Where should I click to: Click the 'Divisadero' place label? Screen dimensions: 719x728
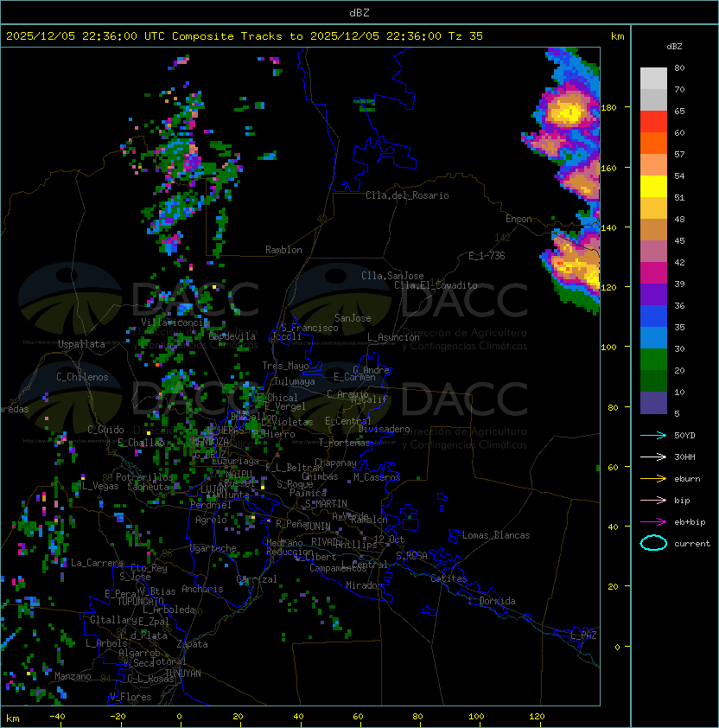pos(384,429)
